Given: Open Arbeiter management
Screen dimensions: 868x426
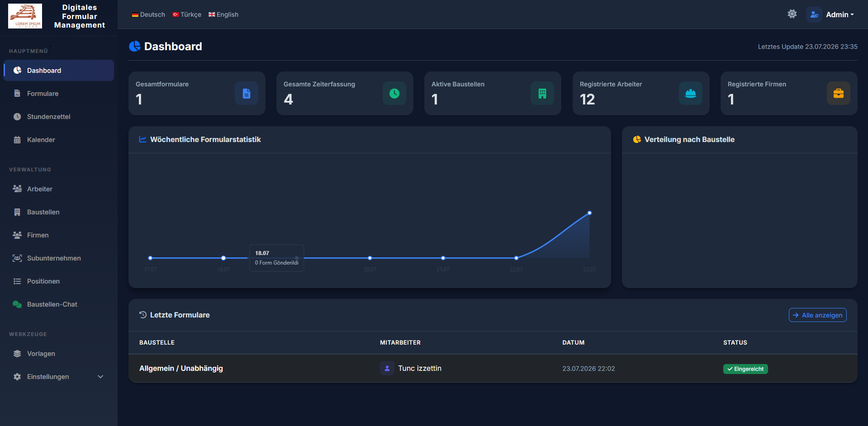Looking at the screenshot, I should (x=59, y=189).
